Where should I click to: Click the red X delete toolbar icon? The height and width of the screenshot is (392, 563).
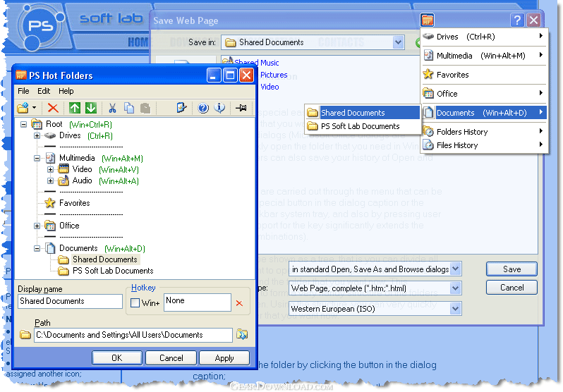[x=53, y=108]
